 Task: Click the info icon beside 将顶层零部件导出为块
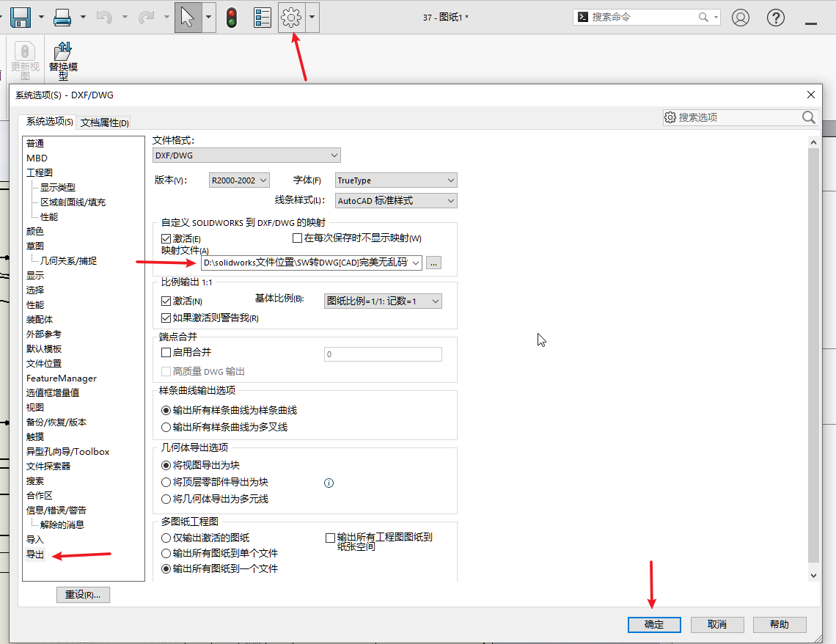pos(329,483)
